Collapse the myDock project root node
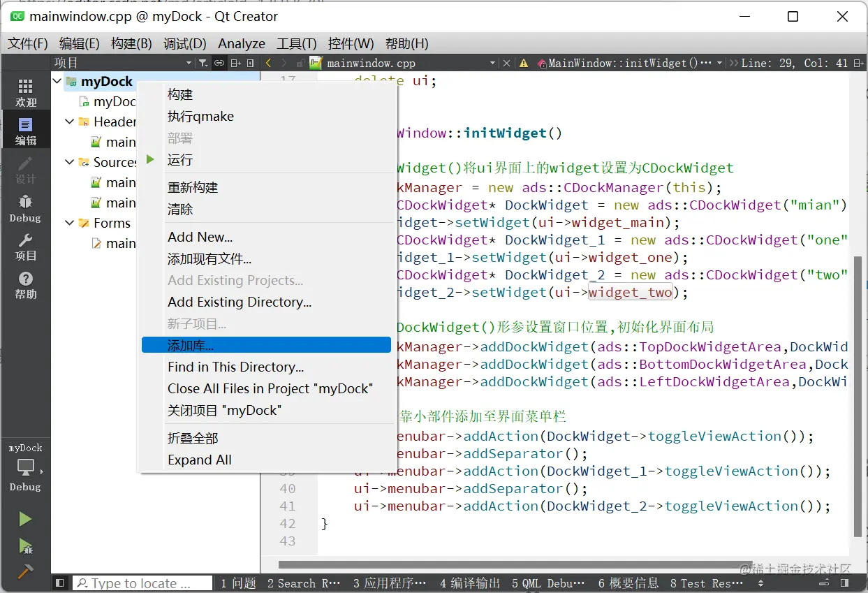 [x=57, y=81]
